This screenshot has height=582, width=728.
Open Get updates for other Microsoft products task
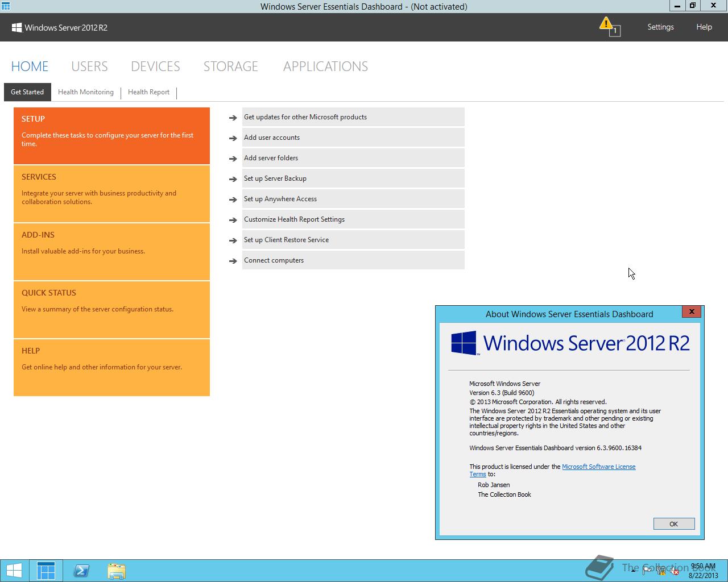point(353,117)
